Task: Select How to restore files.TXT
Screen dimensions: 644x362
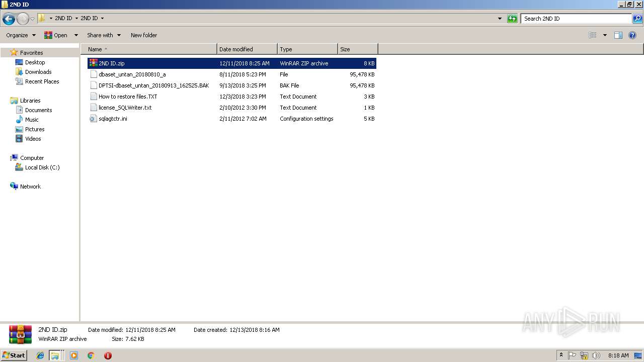Action: [x=128, y=97]
